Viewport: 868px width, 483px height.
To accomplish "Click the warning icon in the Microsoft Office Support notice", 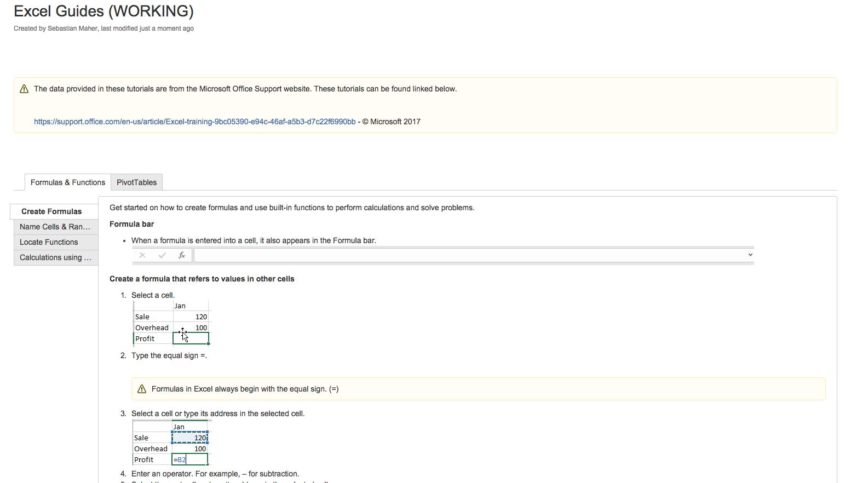I will [x=24, y=89].
